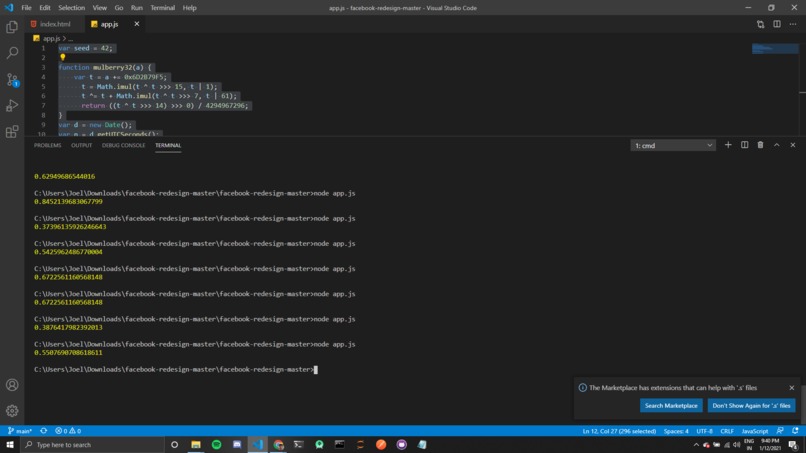Create a new terminal with plus icon
The width and height of the screenshot is (806, 453).
[x=728, y=145]
